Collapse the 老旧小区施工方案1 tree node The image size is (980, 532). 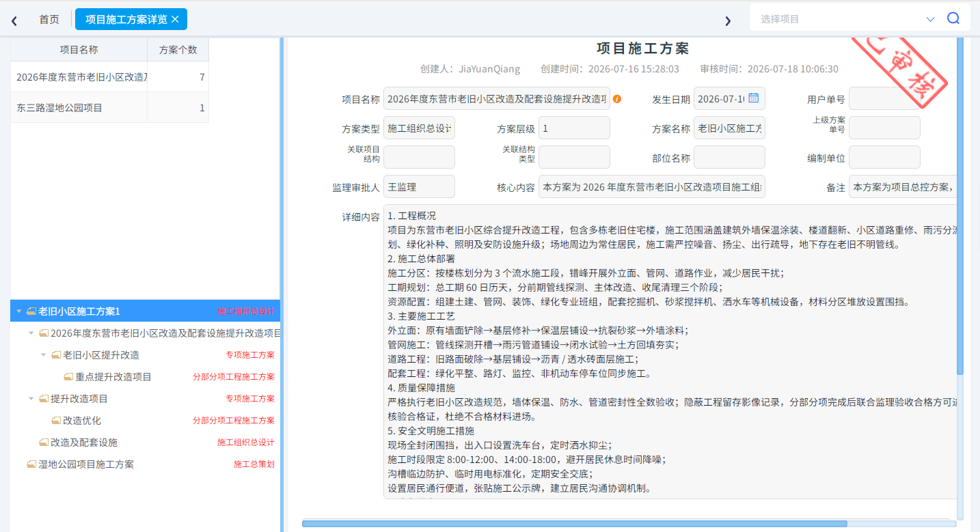(18, 311)
